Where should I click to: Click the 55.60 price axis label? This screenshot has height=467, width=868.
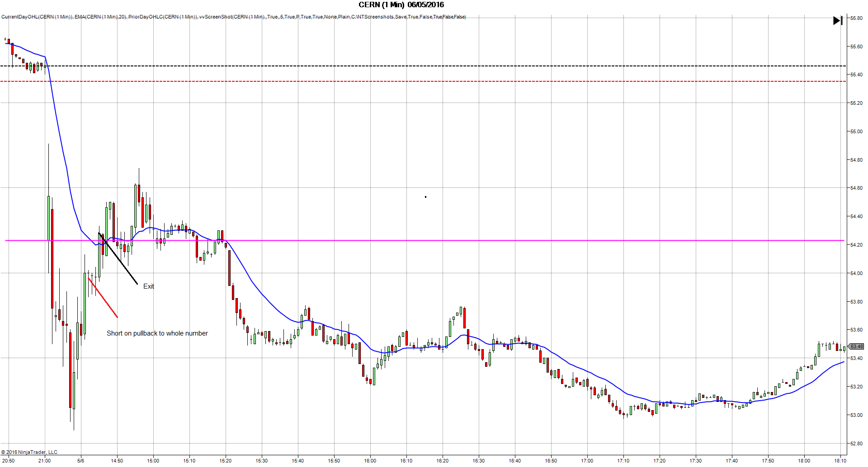(856, 47)
